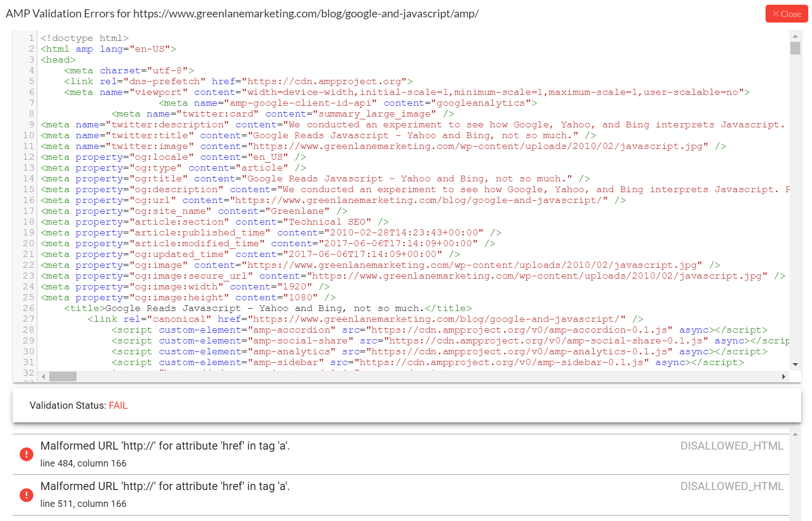Click 'line 511, column 166' location text

84,504
